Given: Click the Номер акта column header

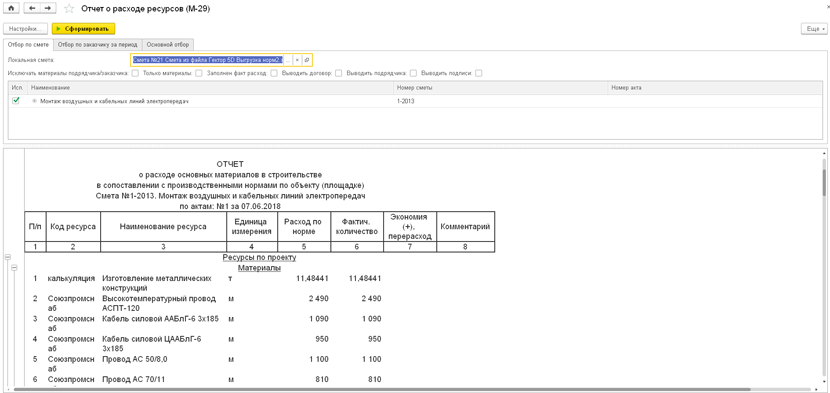Looking at the screenshot, I should [715, 87].
